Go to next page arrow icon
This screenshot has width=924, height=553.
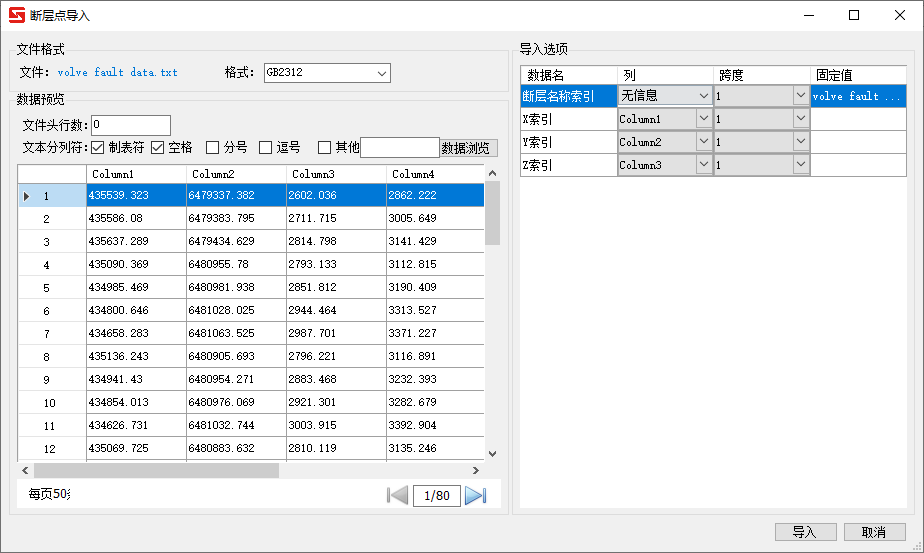point(476,495)
